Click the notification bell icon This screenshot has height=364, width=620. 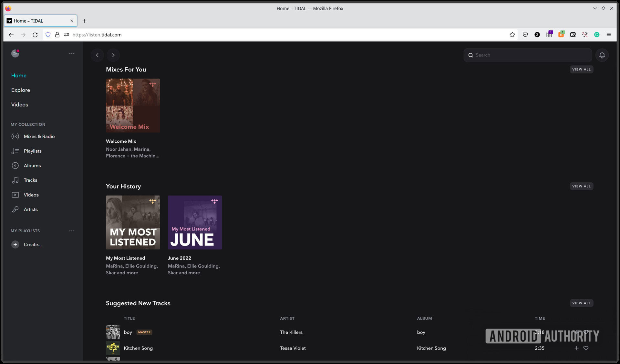tap(602, 55)
